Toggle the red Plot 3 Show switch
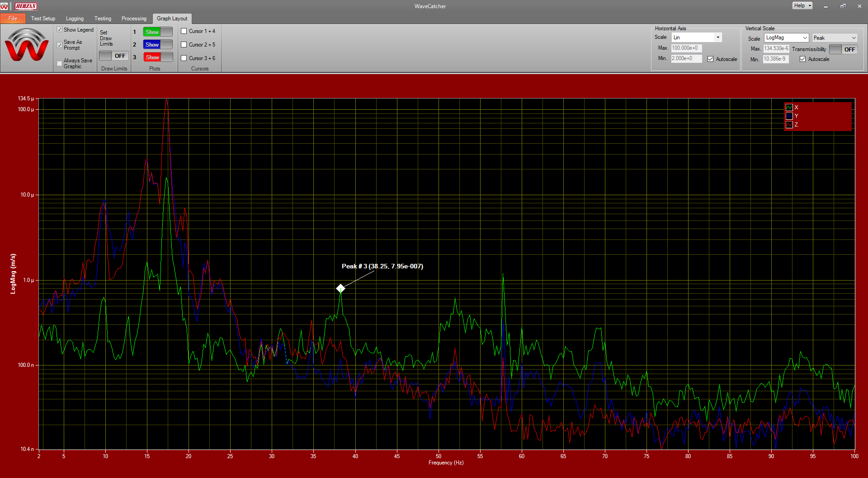This screenshot has height=478, width=868. (x=157, y=57)
